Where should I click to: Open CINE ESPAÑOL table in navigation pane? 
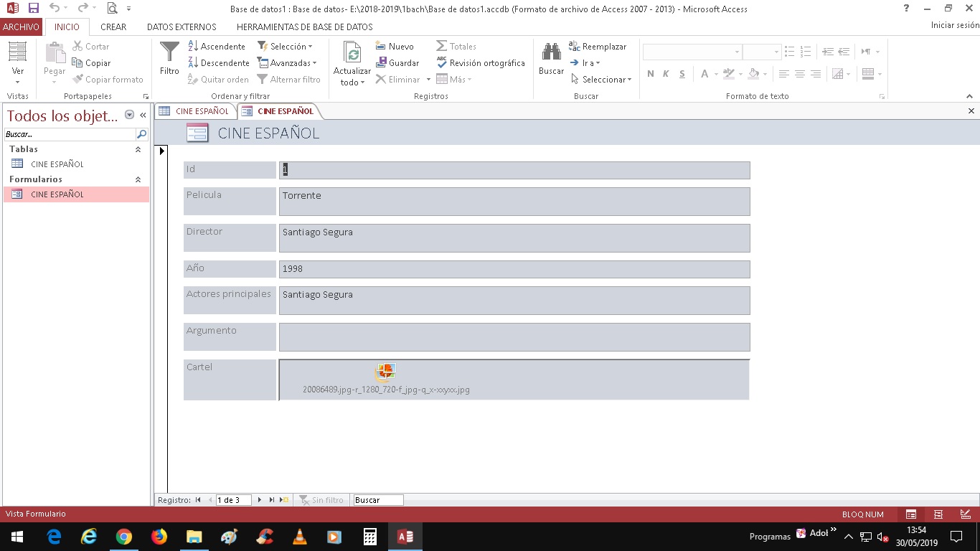pyautogui.click(x=76, y=164)
